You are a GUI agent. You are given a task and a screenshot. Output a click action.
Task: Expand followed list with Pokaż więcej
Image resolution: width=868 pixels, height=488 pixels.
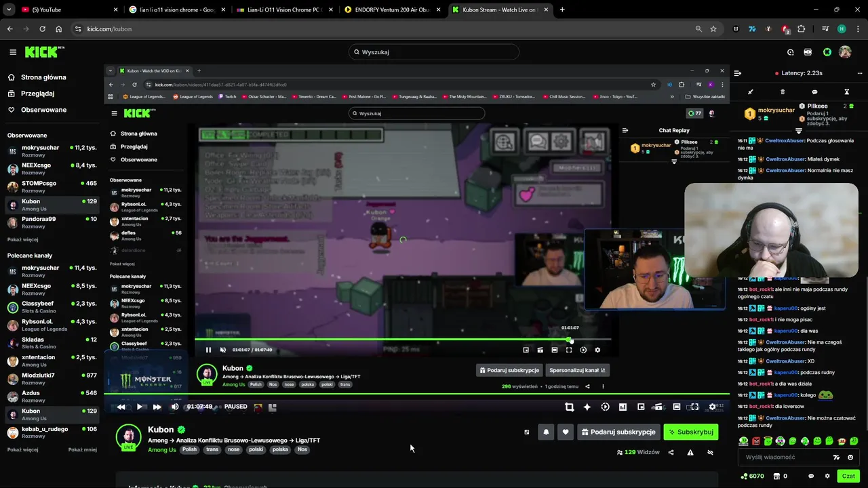click(23, 239)
